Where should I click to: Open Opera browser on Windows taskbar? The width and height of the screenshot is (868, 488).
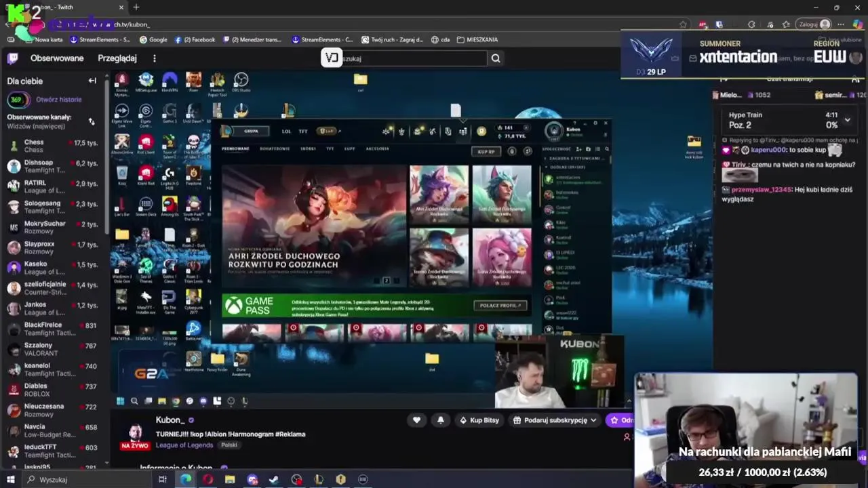click(x=208, y=480)
